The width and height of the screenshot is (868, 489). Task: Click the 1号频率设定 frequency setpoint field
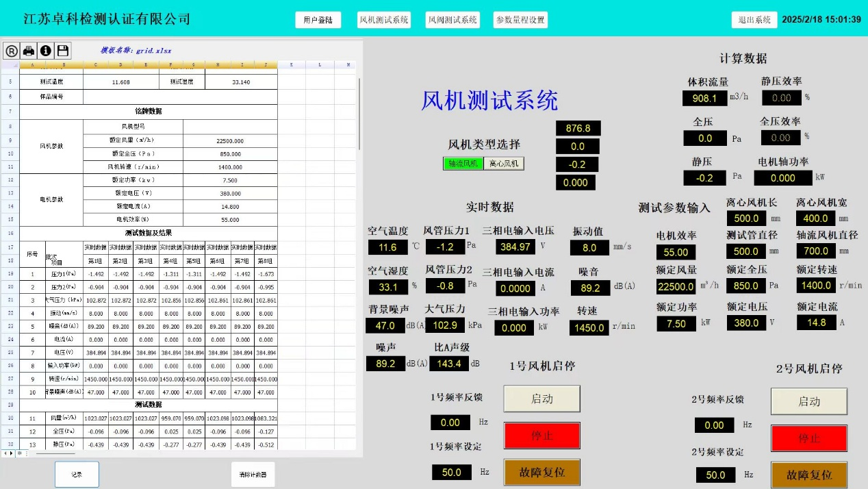(x=450, y=472)
